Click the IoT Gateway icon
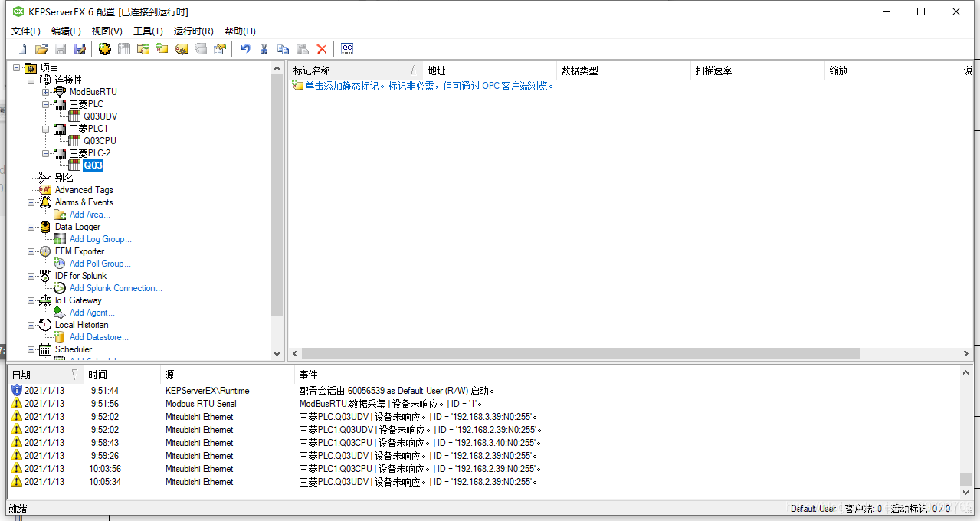The image size is (980, 521). pyautogui.click(x=45, y=300)
